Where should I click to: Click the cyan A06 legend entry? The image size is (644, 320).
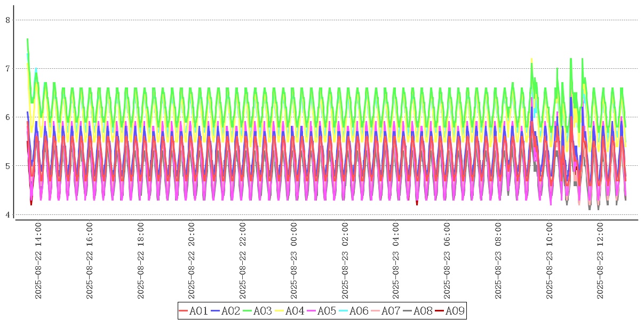353,311
